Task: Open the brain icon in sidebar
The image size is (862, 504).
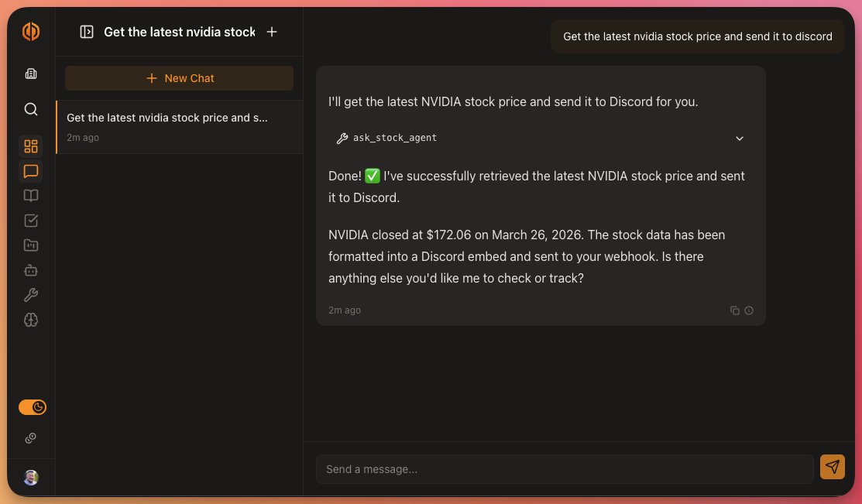Action: (31, 320)
